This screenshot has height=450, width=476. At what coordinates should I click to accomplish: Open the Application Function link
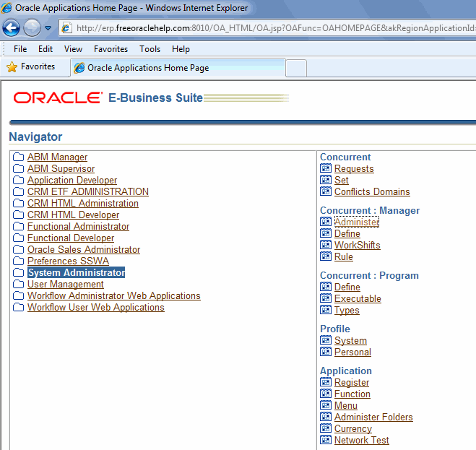pyautogui.click(x=352, y=394)
